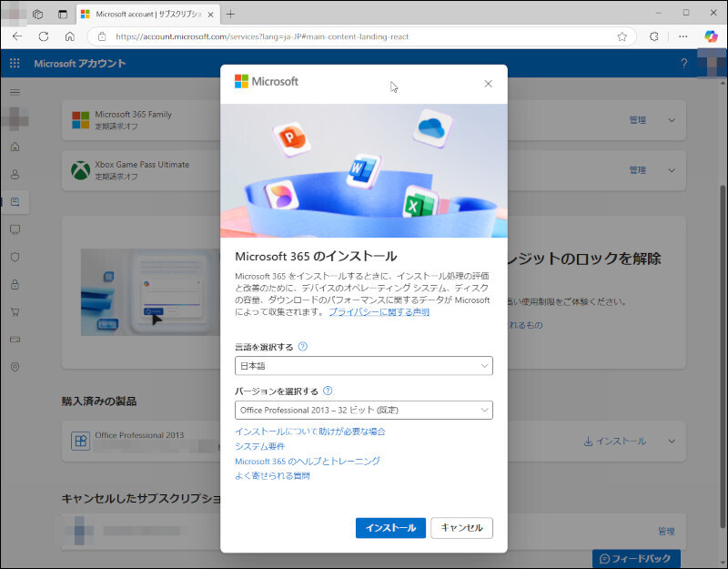Click the Office Professional 2013 product icon

[80, 441]
